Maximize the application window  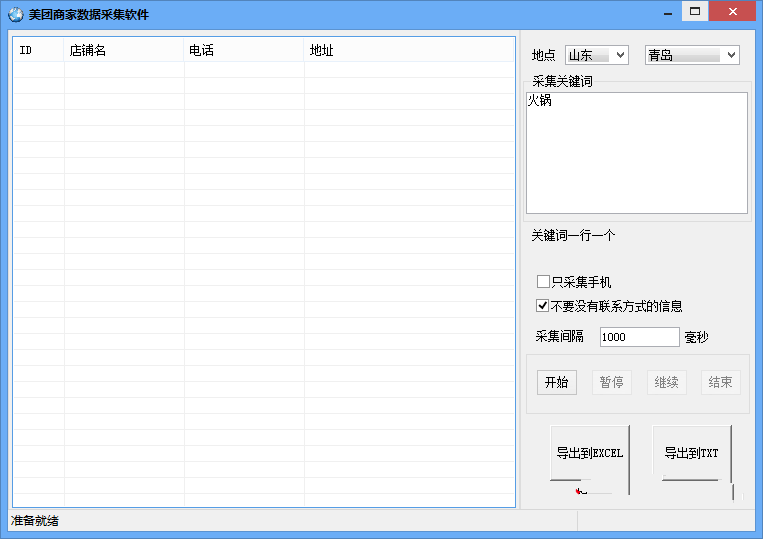pyautogui.click(x=695, y=12)
